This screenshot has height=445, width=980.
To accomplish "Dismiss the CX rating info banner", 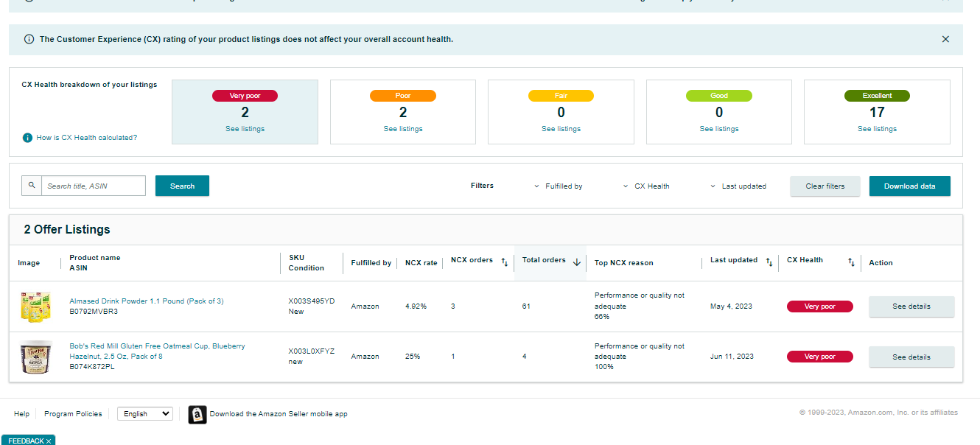I will pyautogui.click(x=945, y=39).
